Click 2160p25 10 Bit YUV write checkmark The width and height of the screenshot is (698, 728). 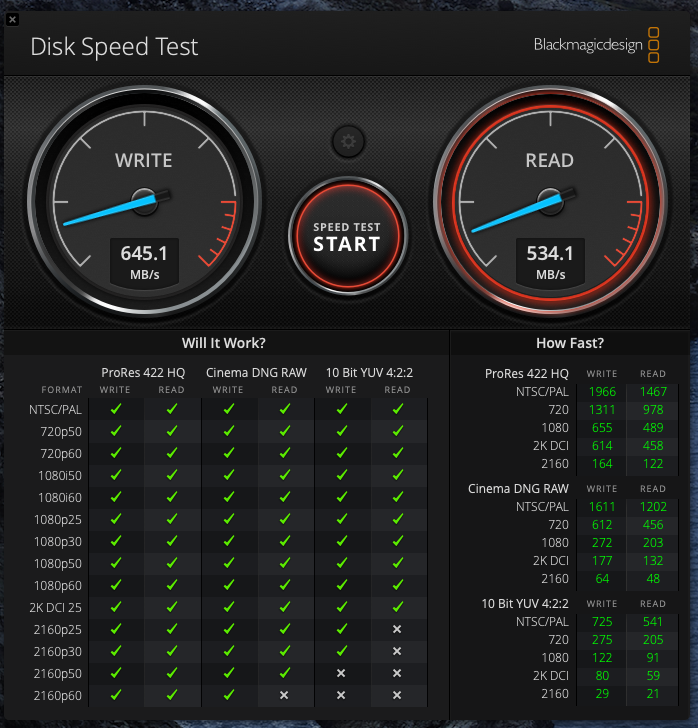(x=342, y=629)
